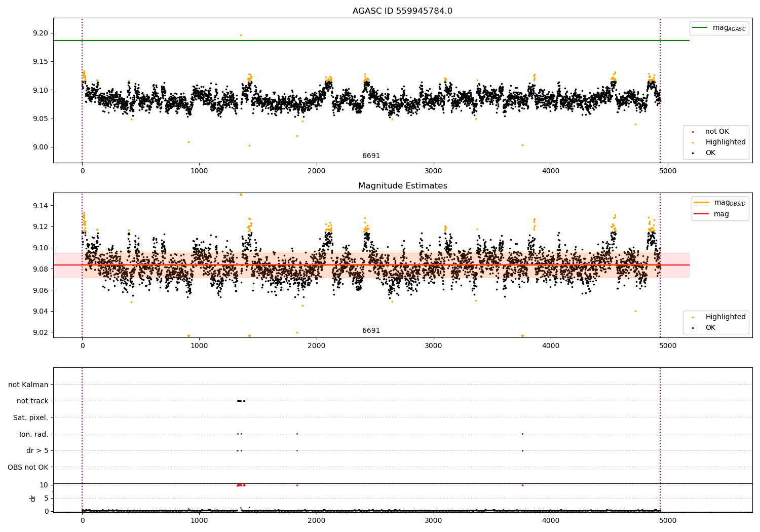The image size is (760, 532).
Task: Click the 3000 x-tick of the AGASC ID plot
Action: tap(434, 171)
